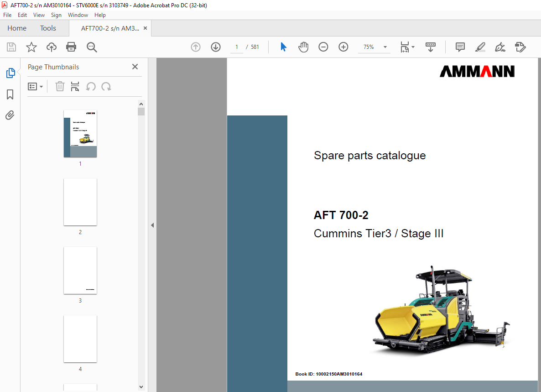Rotate page clockwise

pyautogui.click(x=106, y=86)
